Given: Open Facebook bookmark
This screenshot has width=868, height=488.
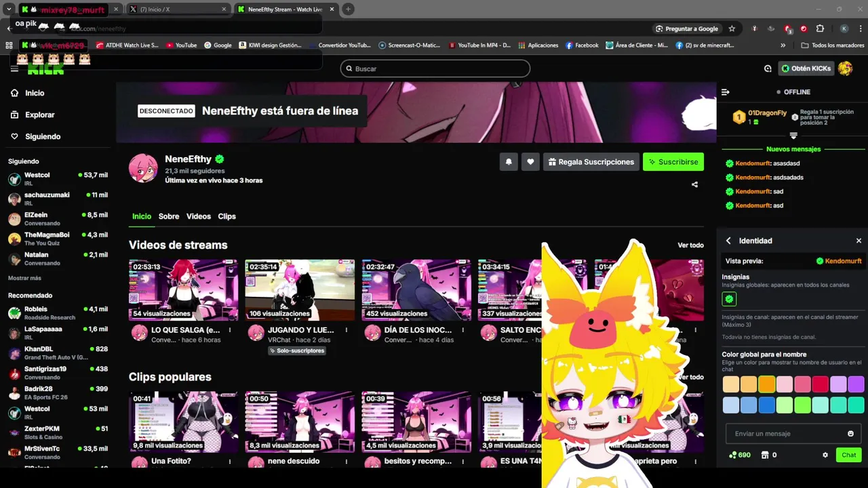Looking at the screenshot, I should tap(582, 45).
